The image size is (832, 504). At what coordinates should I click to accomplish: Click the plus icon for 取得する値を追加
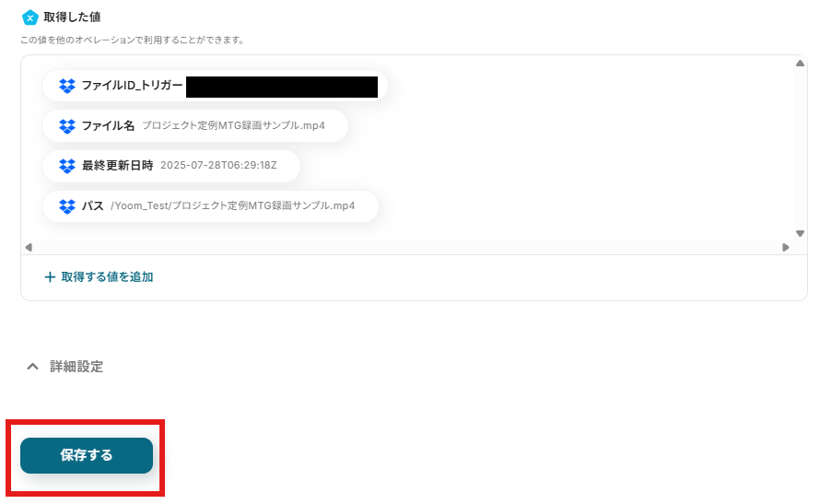pos(50,277)
